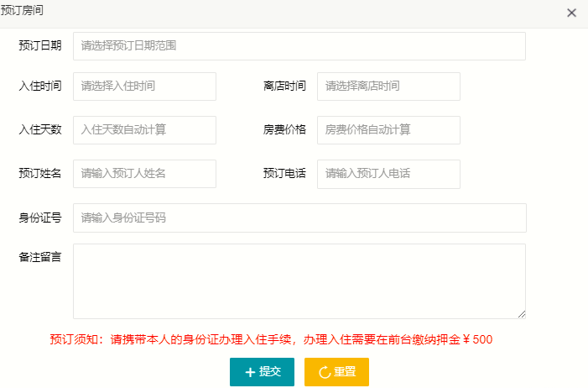Click the 预订房间 dialog title

[x=22, y=10]
